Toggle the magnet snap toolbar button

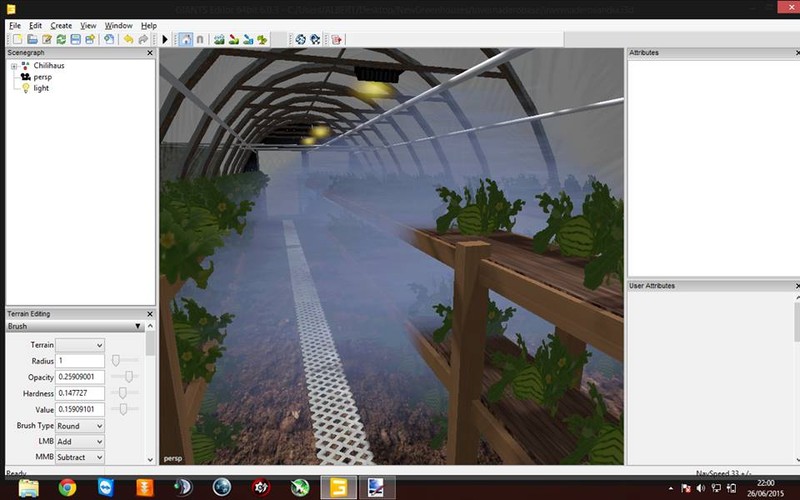coord(199,39)
